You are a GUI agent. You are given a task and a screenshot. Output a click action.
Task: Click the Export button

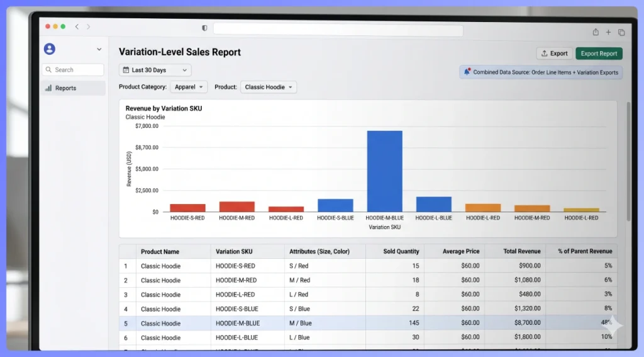click(555, 54)
